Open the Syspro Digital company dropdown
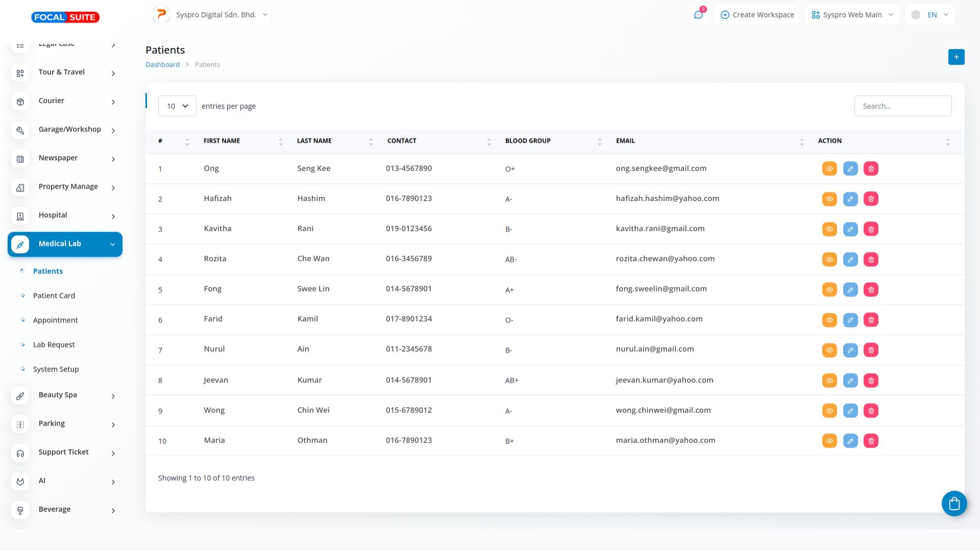This screenshot has width=980, height=551. pos(211,15)
